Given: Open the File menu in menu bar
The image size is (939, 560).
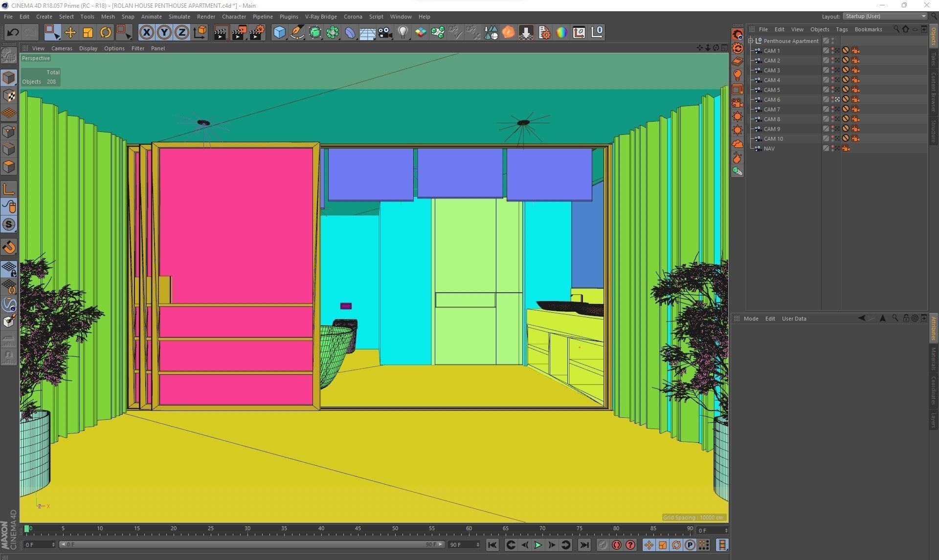Looking at the screenshot, I should [x=8, y=17].
